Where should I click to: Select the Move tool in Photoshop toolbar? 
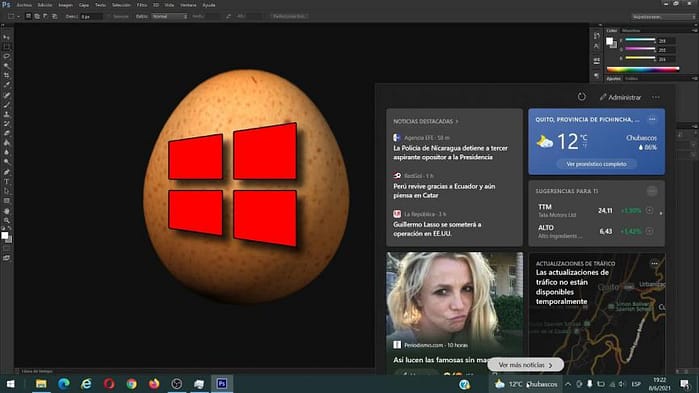(x=6, y=37)
